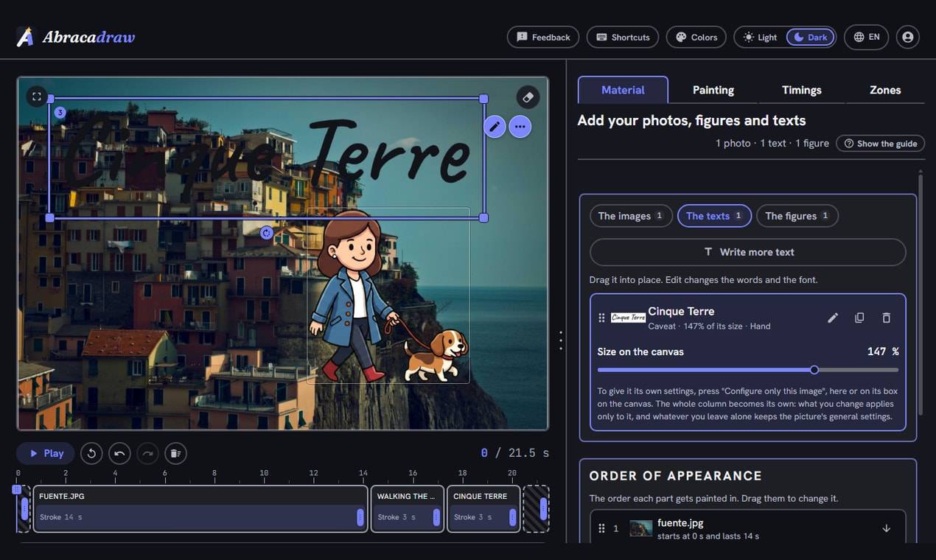This screenshot has width=936, height=560.
Task: Open the user account menu
Action: pos(907,37)
